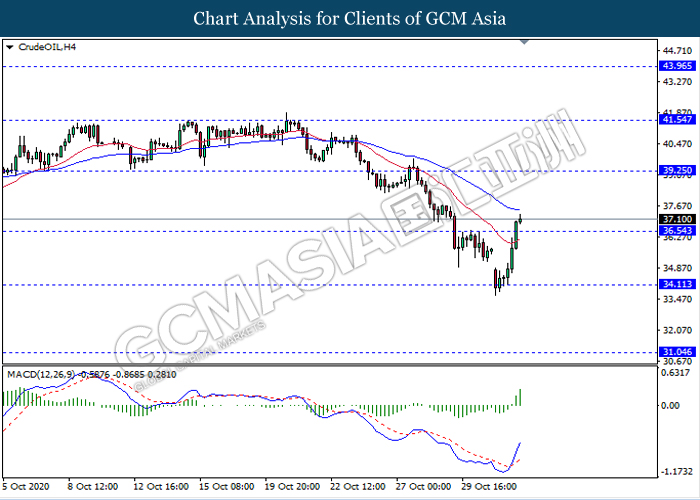Click the 8 Oct 12:00 time label
Screen dimensions: 700x500
pos(92,486)
